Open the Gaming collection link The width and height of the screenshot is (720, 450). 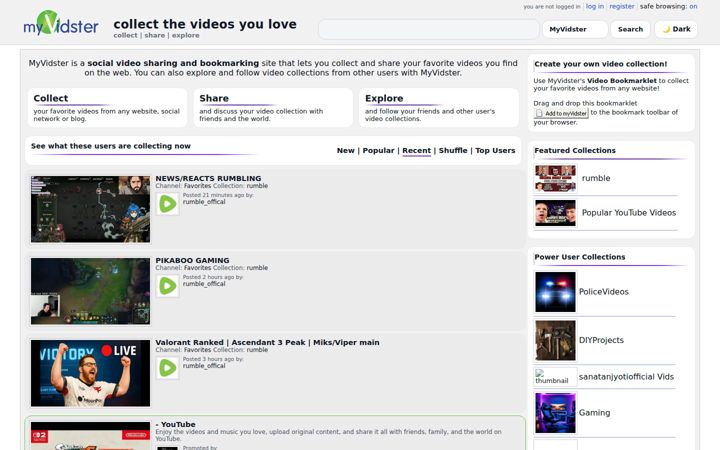594,413
